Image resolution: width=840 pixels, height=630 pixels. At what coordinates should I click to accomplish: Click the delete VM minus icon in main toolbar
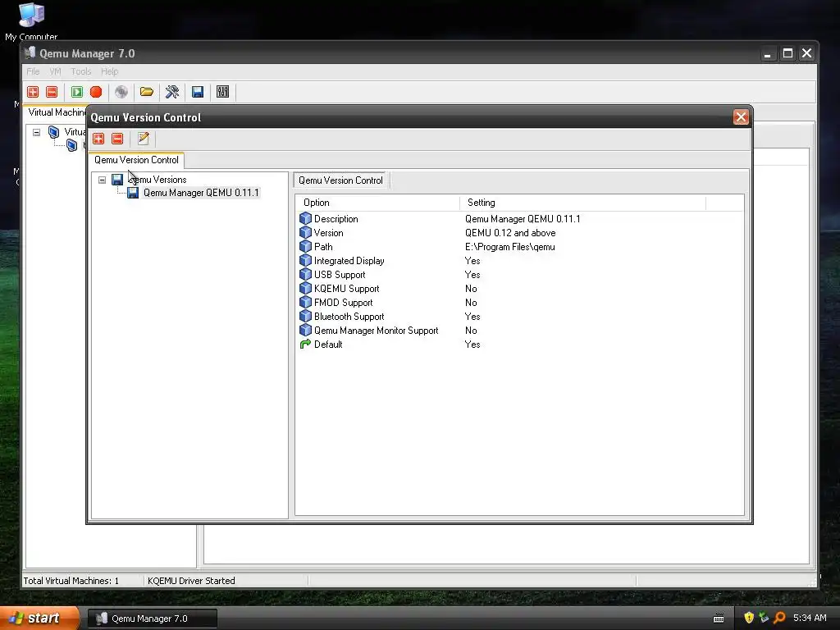(x=52, y=92)
